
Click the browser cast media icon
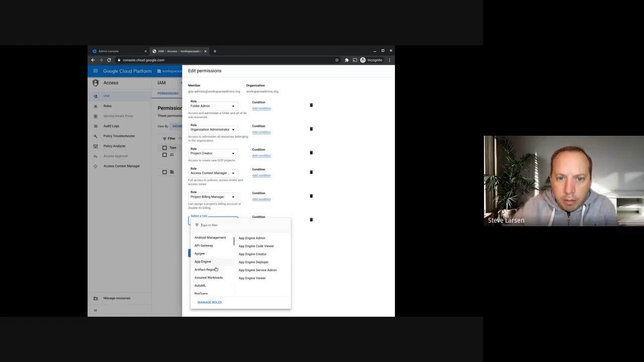[355, 60]
